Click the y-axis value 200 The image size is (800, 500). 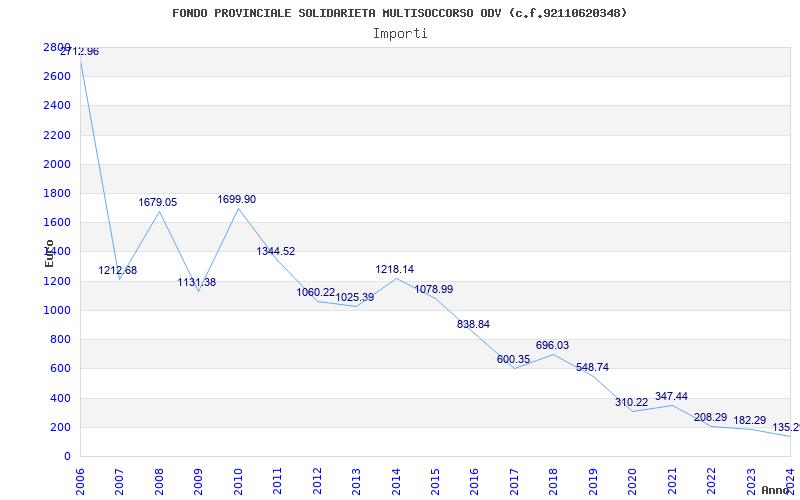coord(61,427)
